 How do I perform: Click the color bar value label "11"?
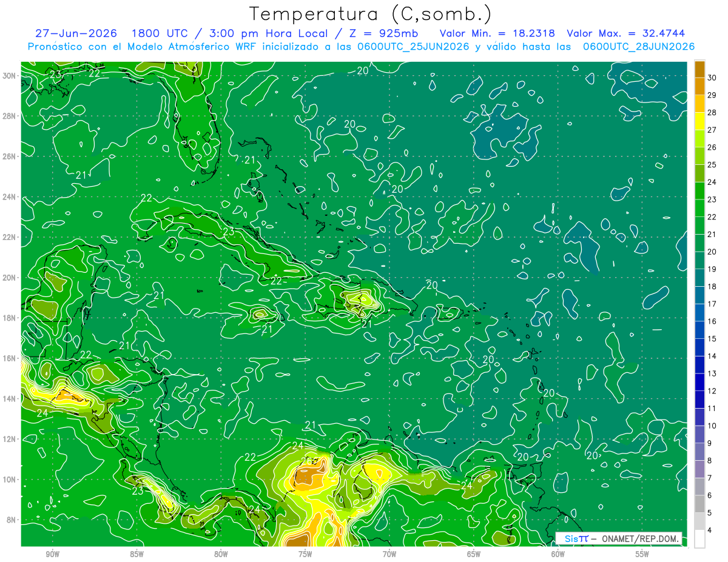point(712,409)
